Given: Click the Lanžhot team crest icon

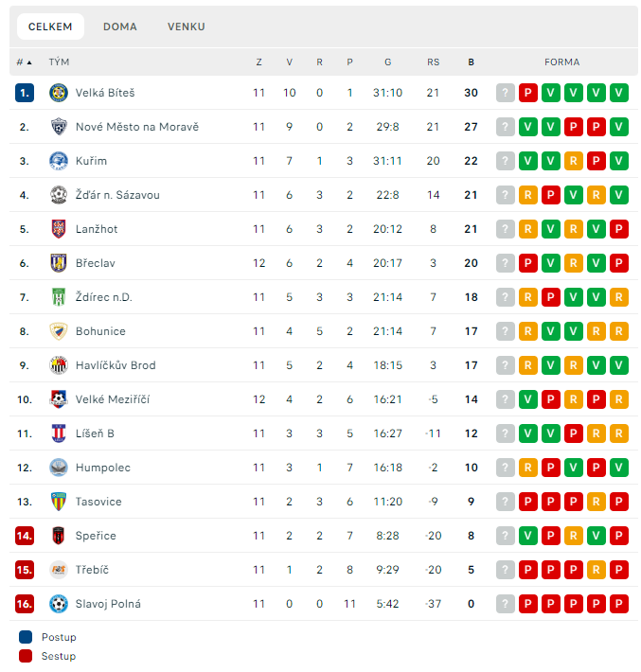Looking at the screenshot, I should click(59, 229).
